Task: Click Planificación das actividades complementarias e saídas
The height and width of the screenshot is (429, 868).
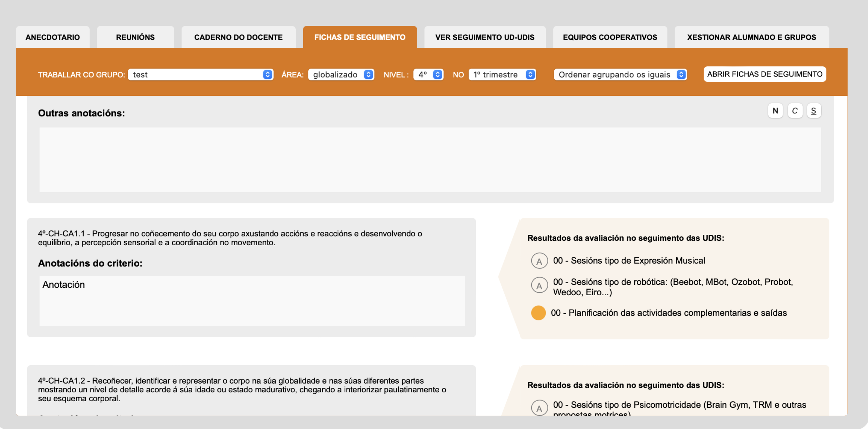Action: pyautogui.click(x=668, y=313)
